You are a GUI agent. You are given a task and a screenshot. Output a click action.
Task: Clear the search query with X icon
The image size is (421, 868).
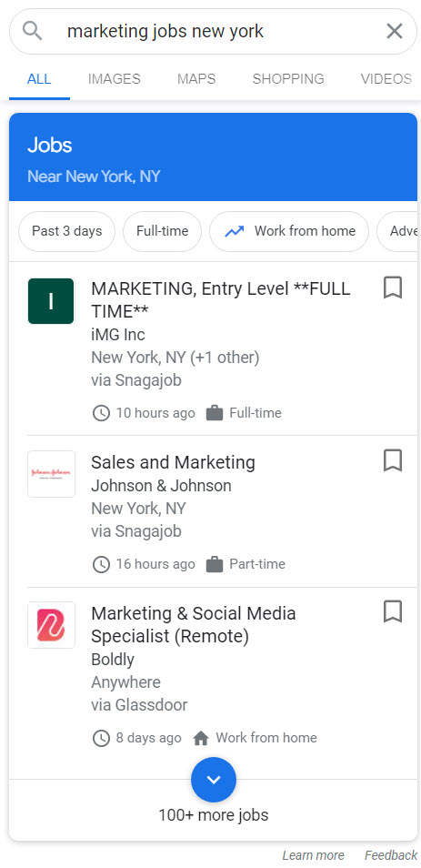click(395, 32)
